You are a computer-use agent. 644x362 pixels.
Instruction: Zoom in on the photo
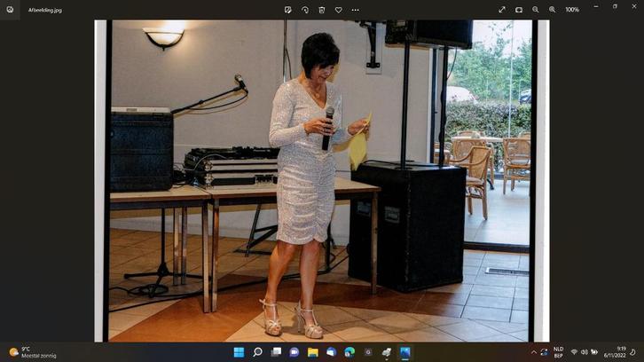[x=552, y=10]
